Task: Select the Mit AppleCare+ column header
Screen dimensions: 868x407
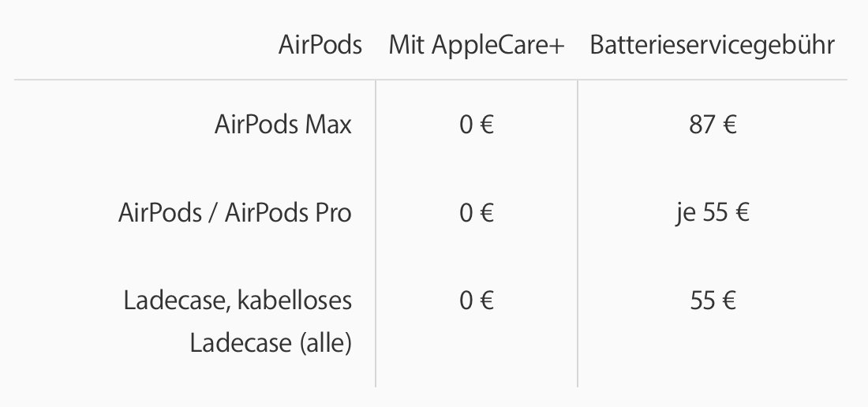Action: pos(477,45)
